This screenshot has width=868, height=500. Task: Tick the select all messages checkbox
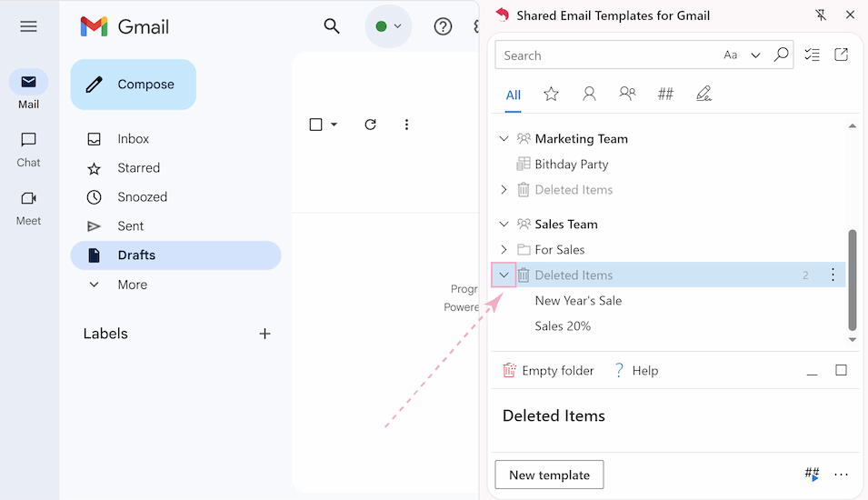tap(315, 125)
